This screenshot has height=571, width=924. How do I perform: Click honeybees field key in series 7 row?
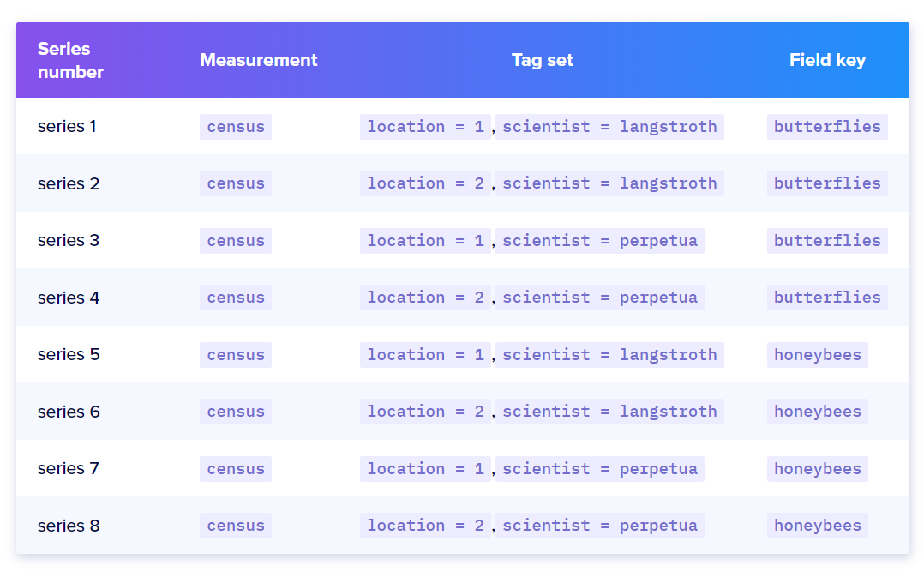[817, 469]
